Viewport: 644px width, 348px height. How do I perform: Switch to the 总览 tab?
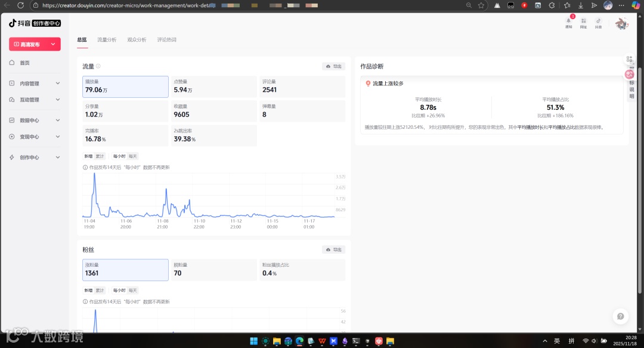point(82,40)
